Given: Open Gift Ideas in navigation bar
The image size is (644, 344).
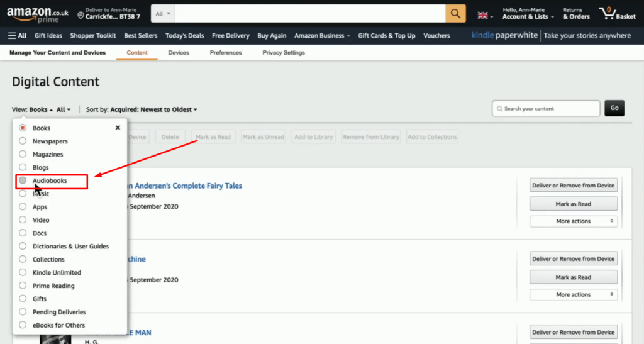Looking at the screenshot, I should click(48, 36).
